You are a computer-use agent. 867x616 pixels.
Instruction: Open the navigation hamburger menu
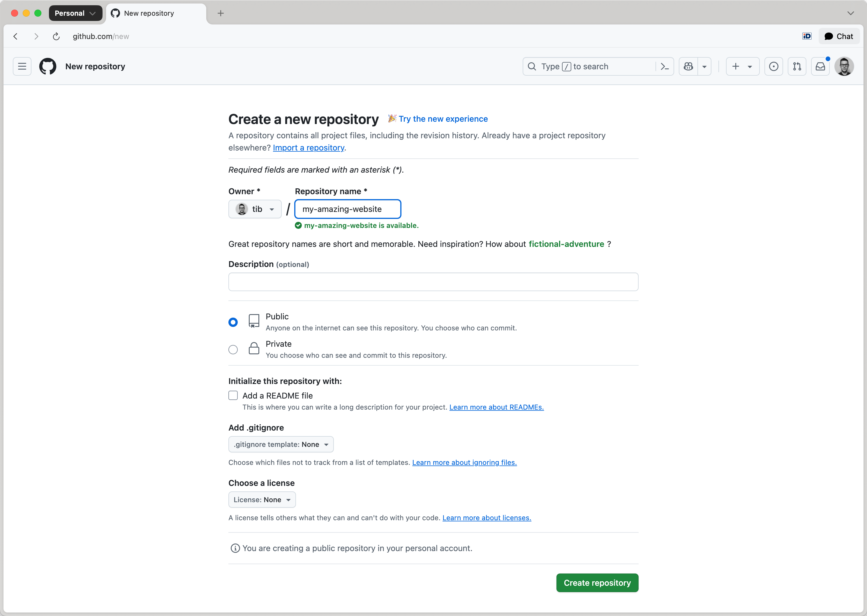click(x=22, y=66)
